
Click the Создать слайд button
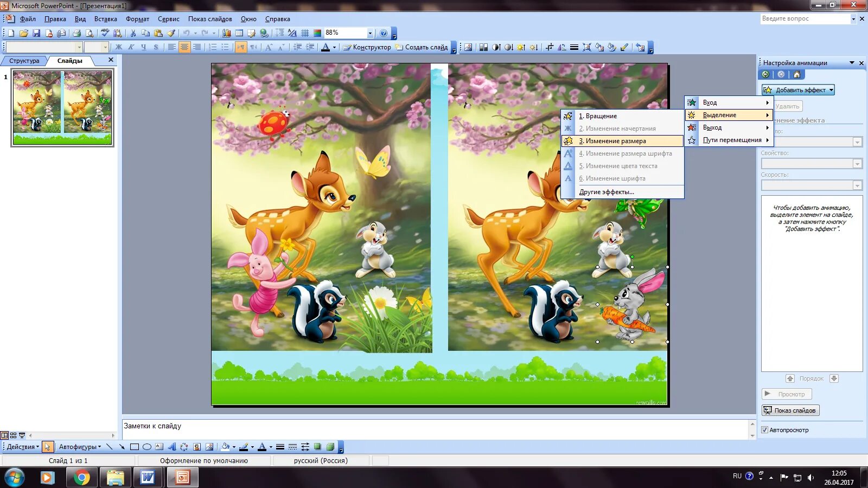point(422,47)
